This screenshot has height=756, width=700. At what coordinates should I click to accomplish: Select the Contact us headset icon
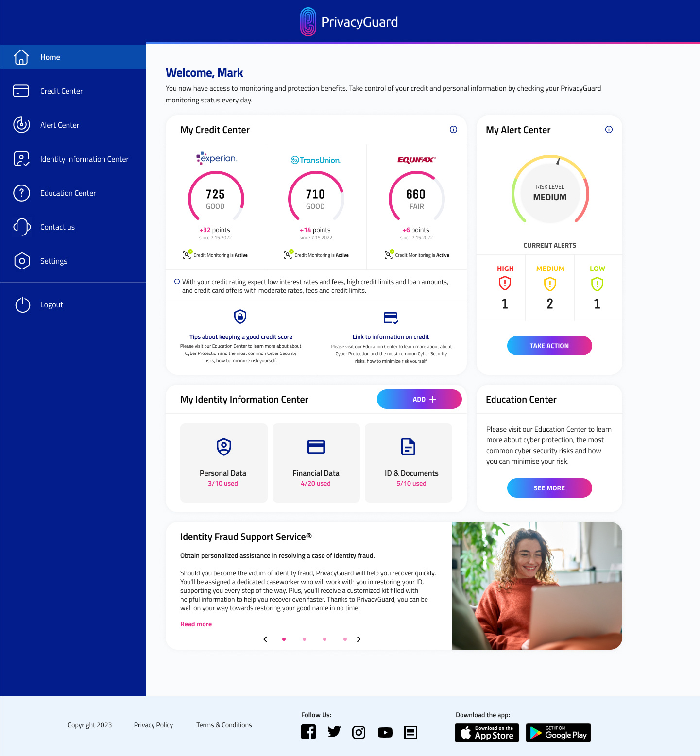[x=21, y=227]
